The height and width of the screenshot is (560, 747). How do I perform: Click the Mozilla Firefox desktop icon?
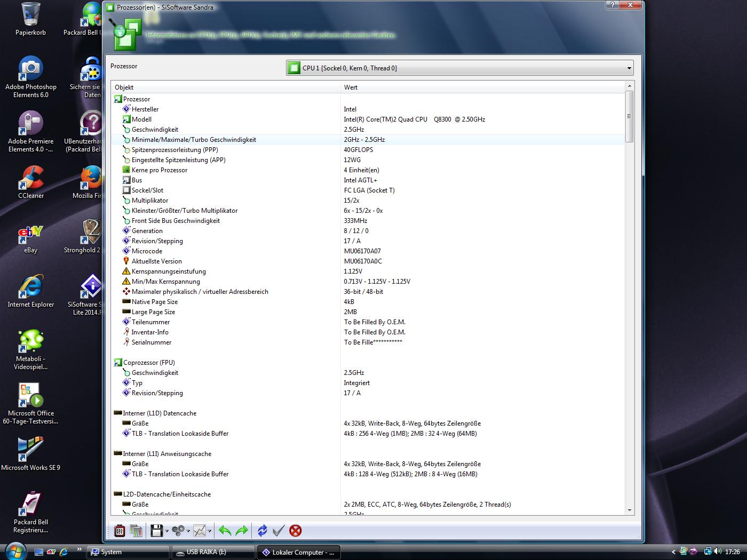coord(88,182)
